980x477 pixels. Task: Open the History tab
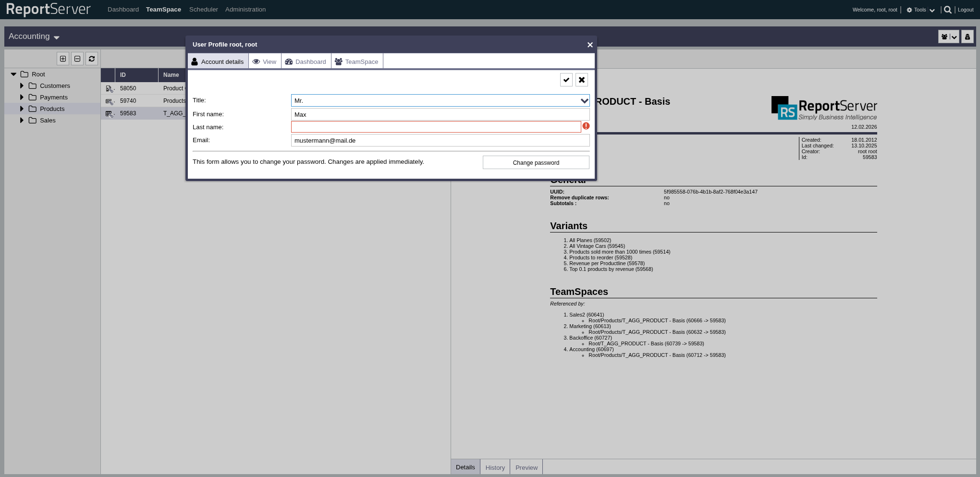click(x=495, y=467)
